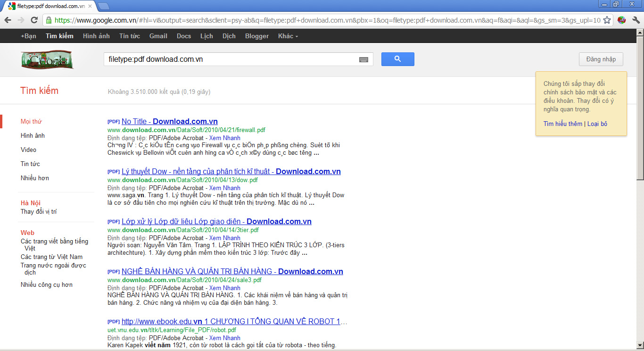Filter by Các trang từ Việt Nam

(x=51, y=257)
